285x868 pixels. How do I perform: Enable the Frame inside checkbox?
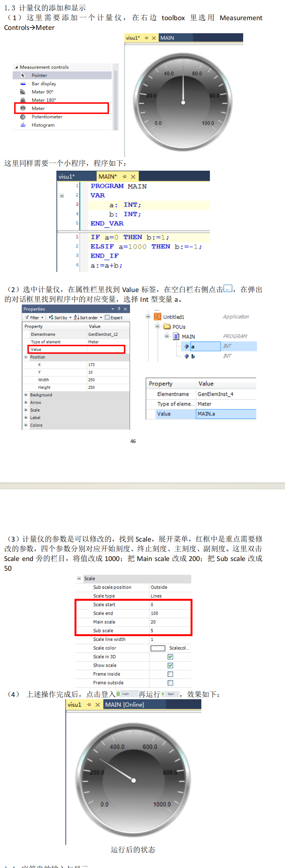[x=170, y=674]
